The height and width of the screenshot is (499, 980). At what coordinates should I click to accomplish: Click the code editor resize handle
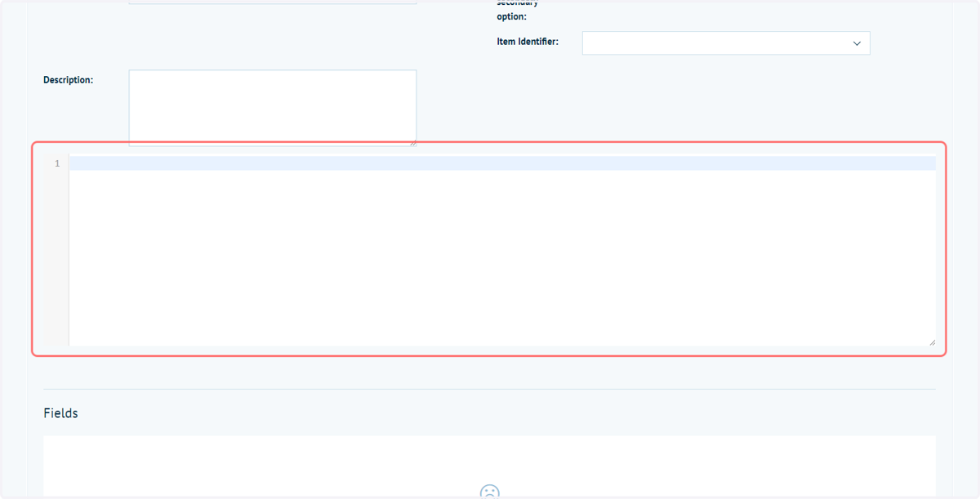[x=932, y=342]
